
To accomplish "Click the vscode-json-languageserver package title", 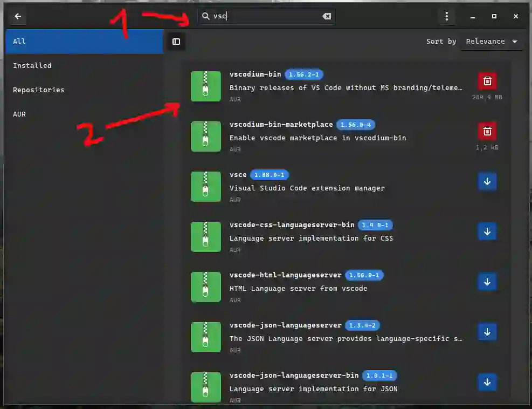I will tap(285, 325).
